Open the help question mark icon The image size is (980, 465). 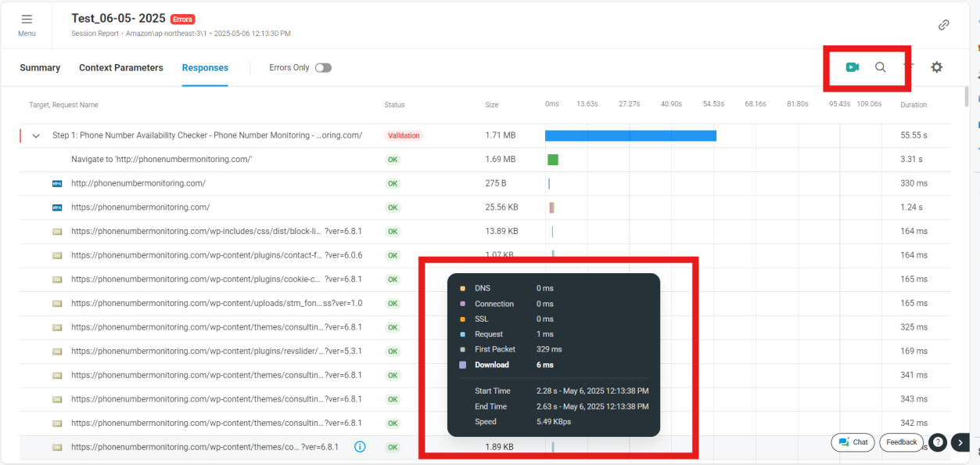click(x=938, y=442)
